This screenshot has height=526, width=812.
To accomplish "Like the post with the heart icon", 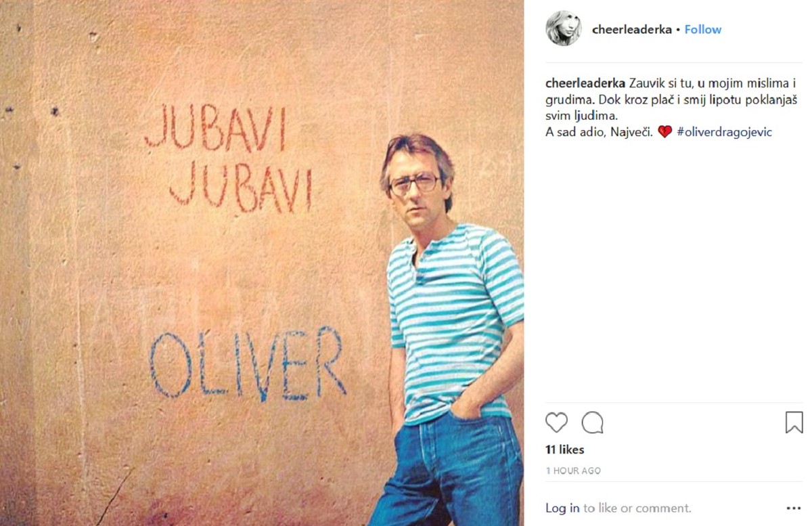I will pos(556,422).
